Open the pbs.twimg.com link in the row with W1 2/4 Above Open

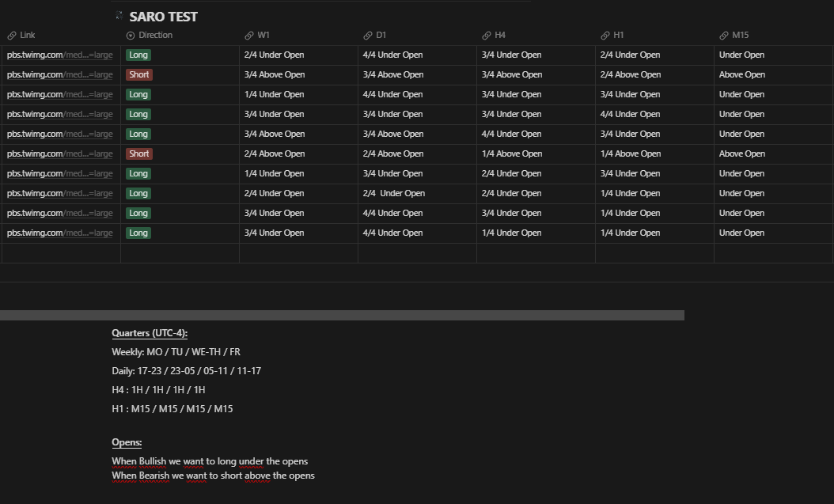tap(59, 153)
